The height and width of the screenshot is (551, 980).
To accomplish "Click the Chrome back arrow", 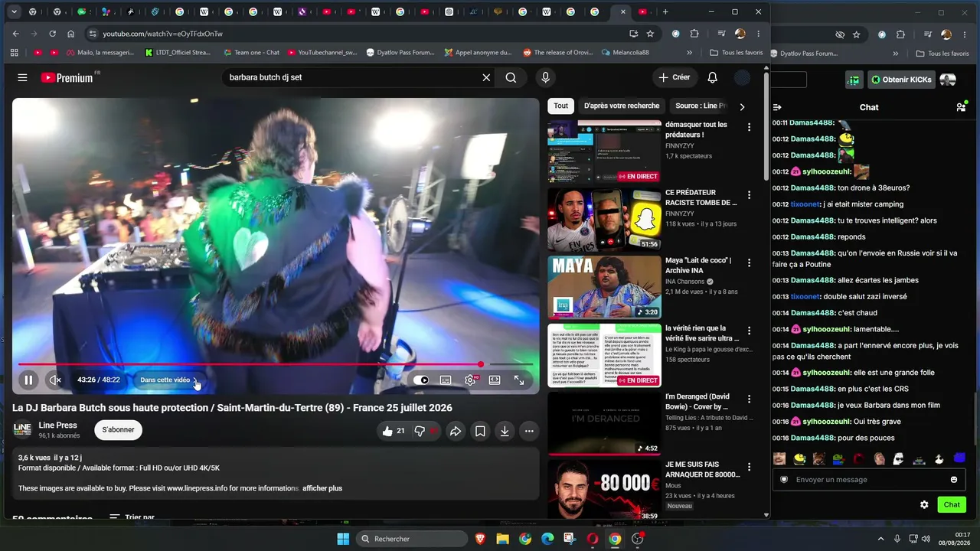I will click(x=15, y=34).
